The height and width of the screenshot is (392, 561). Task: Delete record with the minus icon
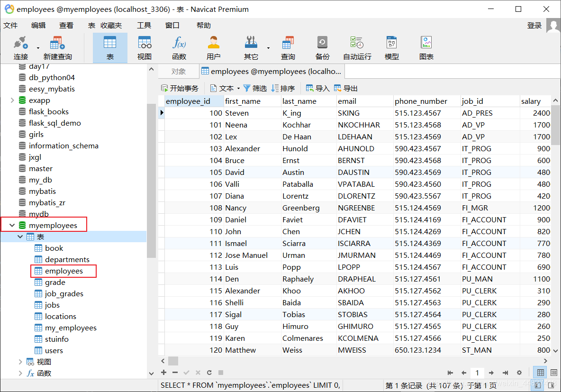[x=175, y=372]
